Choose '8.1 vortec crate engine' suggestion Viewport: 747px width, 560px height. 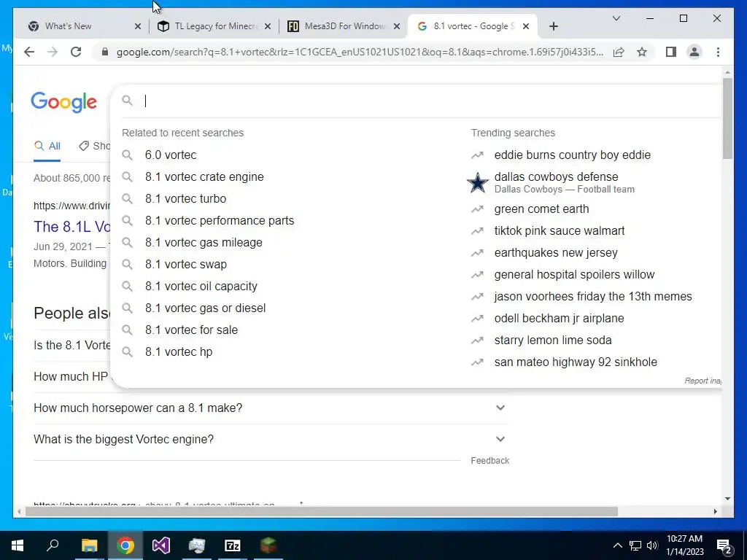204,176
